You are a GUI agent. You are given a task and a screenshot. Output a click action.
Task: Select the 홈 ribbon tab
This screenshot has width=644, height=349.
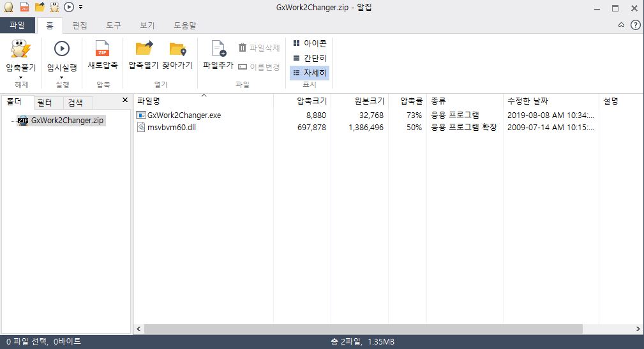click(x=50, y=26)
